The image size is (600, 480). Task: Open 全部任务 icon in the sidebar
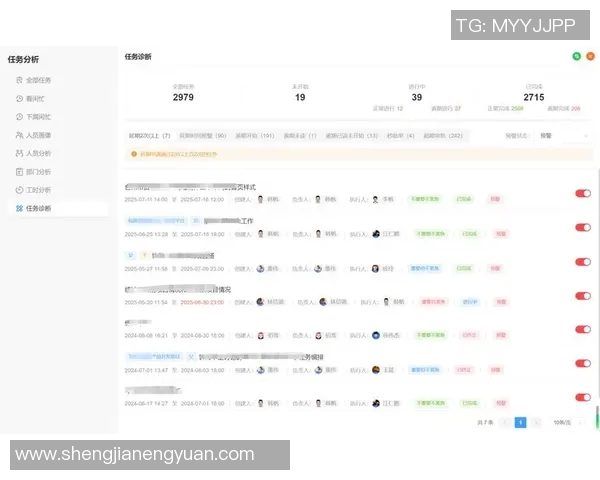click(x=20, y=80)
